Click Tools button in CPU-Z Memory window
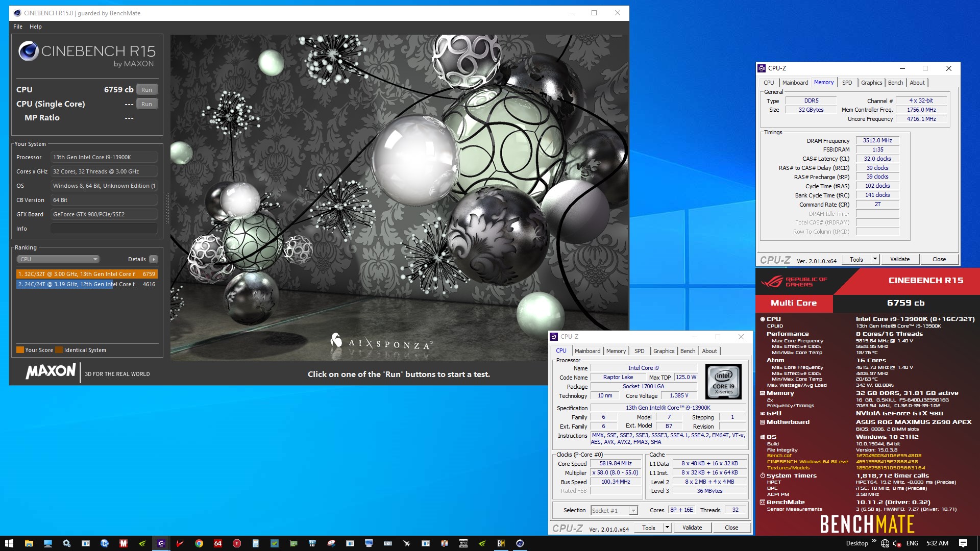 pyautogui.click(x=856, y=259)
